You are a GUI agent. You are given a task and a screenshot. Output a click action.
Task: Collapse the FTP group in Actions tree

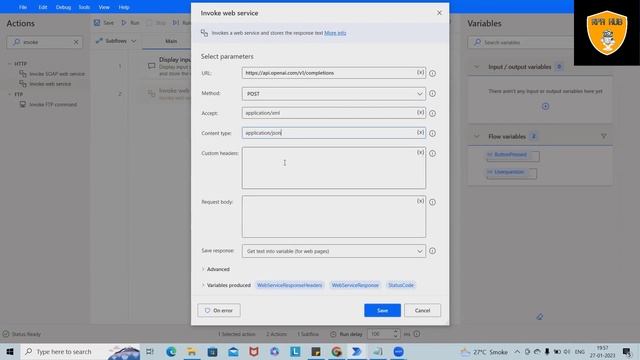click(10, 94)
